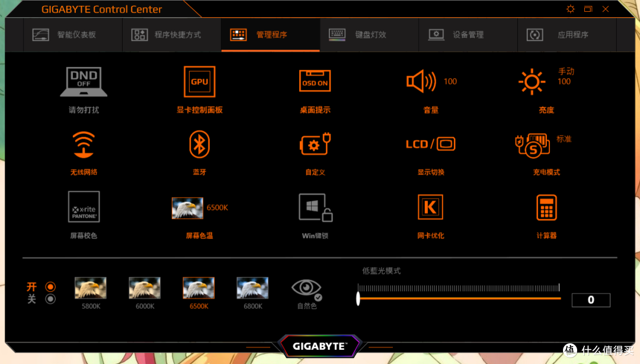Switch to the 键盘灯效 tab
The width and height of the screenshot is (640, 364).
pos(369,35)
